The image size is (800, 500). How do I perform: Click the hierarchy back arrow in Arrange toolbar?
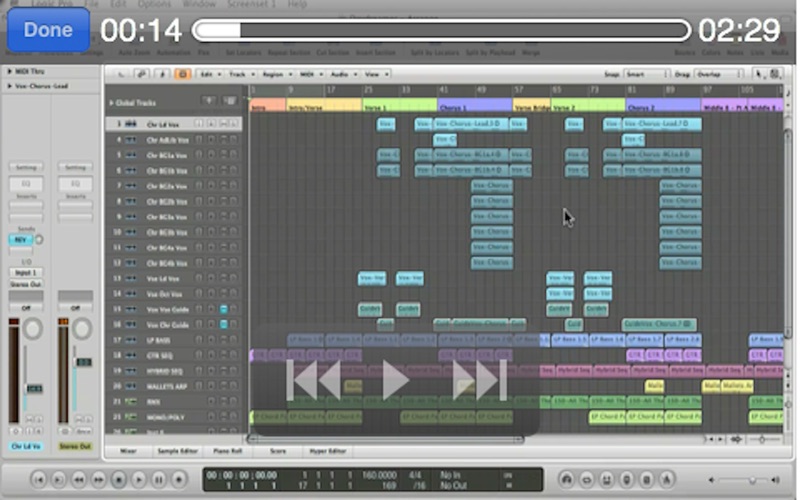coord(121,74)
